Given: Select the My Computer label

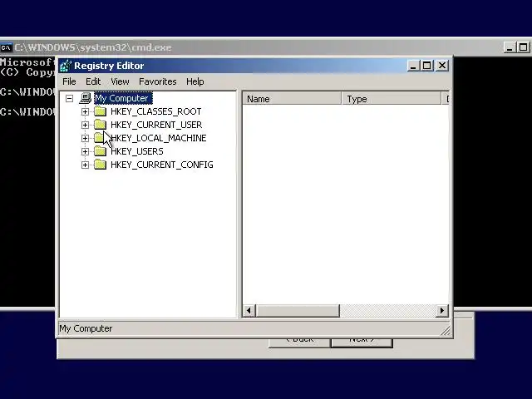Looking at the screenshot, I should click(x=123, y=98).
